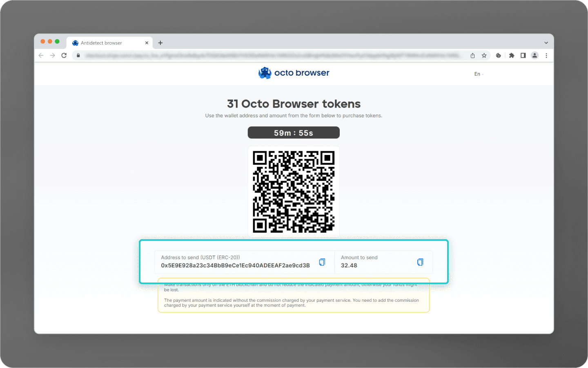Reload the current page

tap(64, 56)
